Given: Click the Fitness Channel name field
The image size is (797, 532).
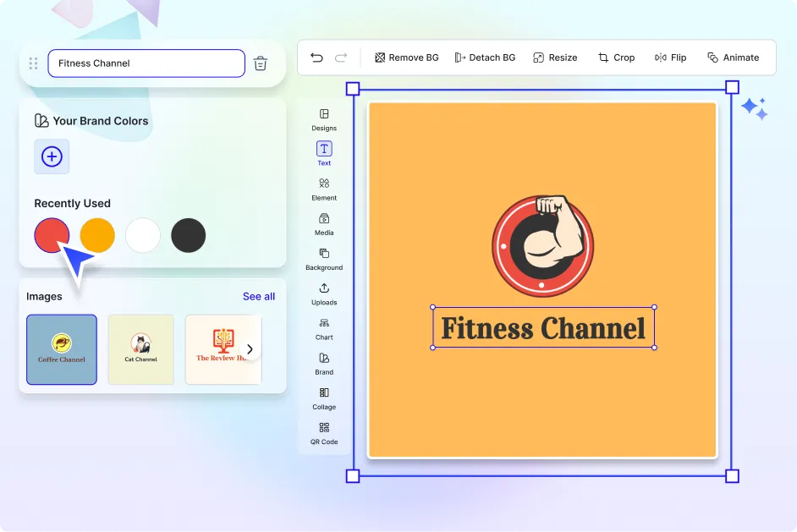Looking at the screenshot, I should pyautogui.click(x=146, y=63).
